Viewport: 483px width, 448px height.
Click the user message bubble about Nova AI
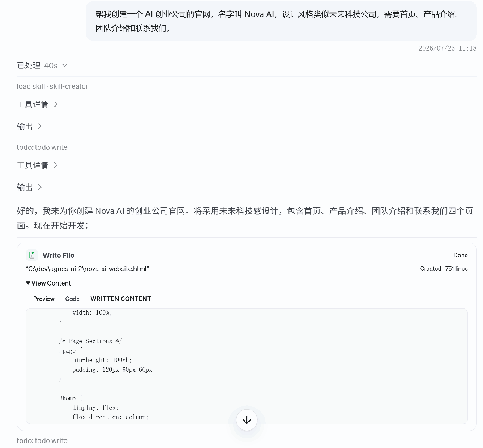(x=281, y=21)
